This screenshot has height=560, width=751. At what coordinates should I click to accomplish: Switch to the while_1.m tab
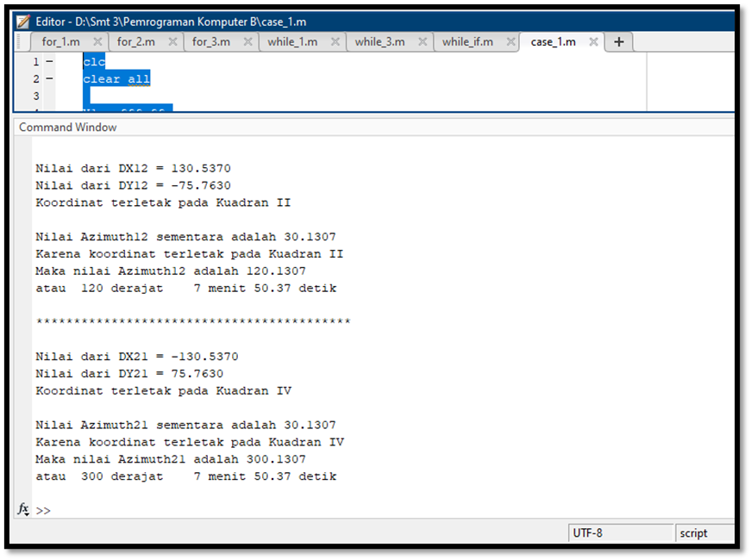[x=292, y=42]
